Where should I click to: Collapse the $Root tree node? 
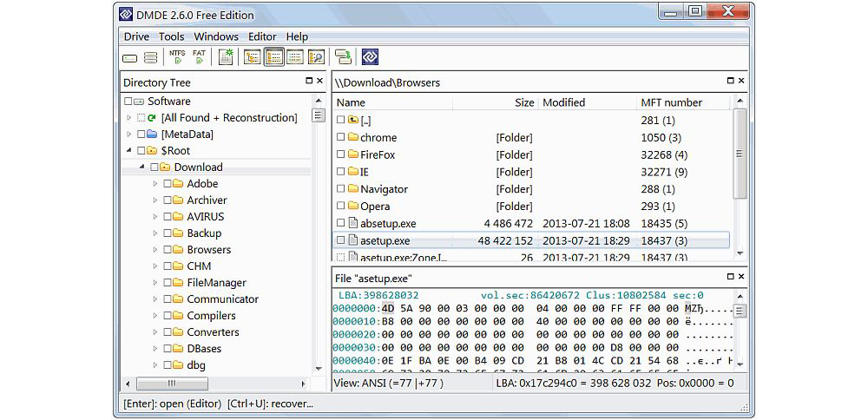[x=129, y=151]
